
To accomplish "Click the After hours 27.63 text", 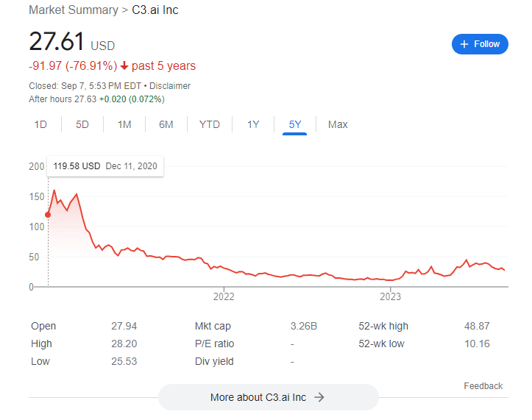I will click(x=63, y=99).
